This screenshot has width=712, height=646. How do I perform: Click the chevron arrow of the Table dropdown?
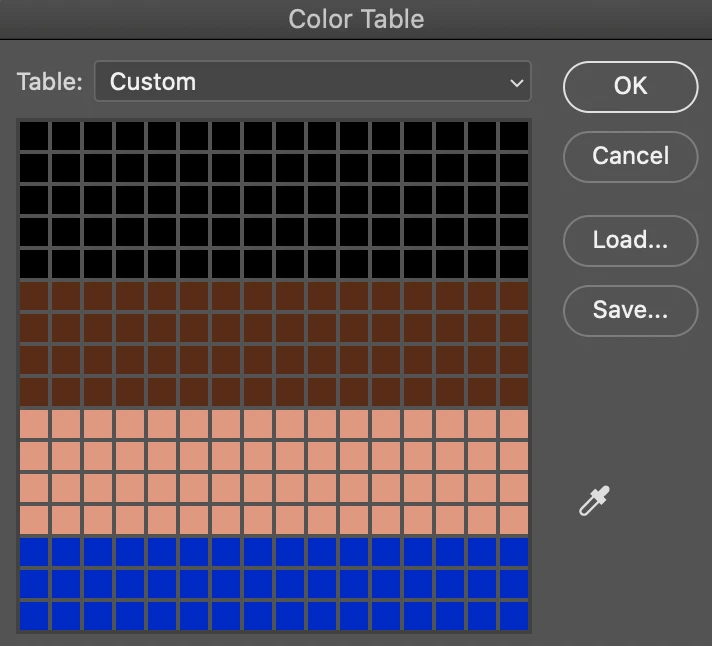pos(516,82)
